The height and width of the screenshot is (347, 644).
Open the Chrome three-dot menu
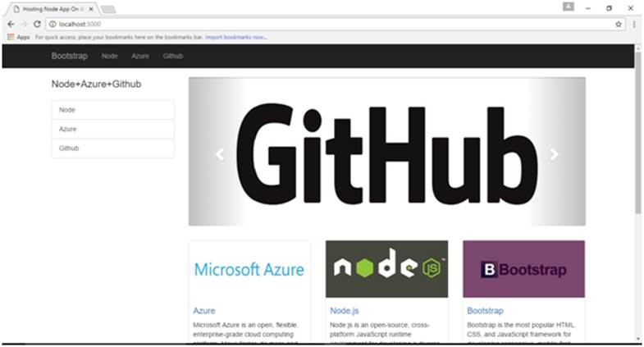[x=634, y=25]
